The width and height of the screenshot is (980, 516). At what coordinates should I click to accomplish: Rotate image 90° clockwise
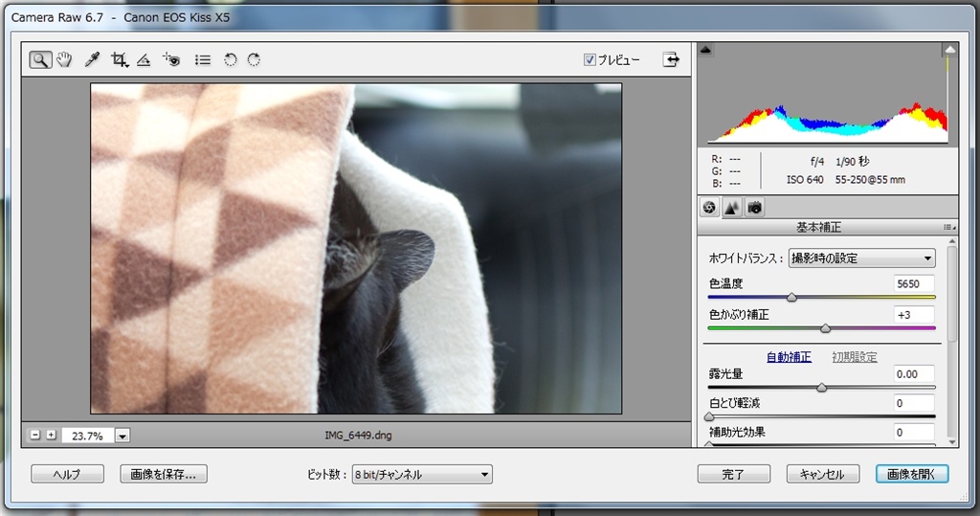click(x=254, y=59)
